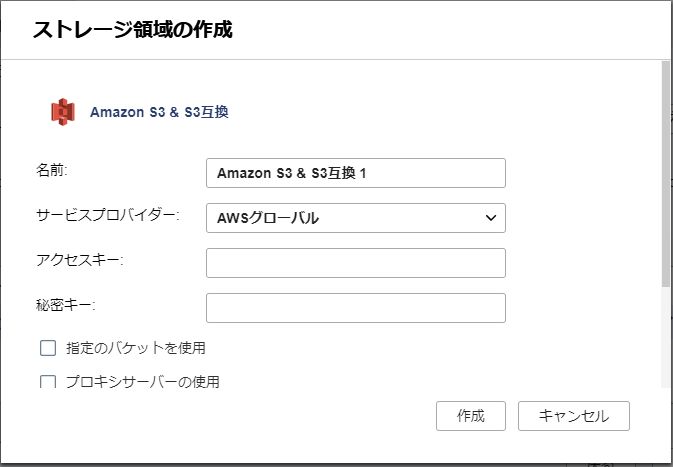
Task: Click the アクセスキー label
Action: pyautogui.click(x=79, y=260)
